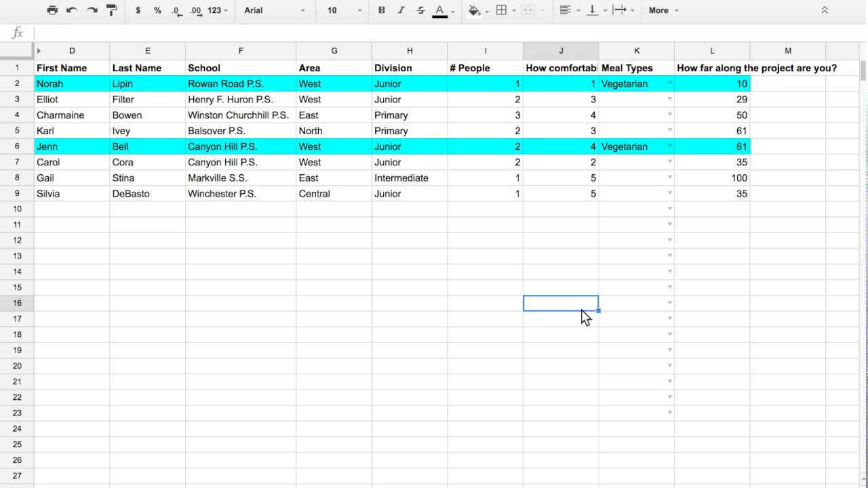
Task: Expand hidden columns arrow beside column D
Action: (39, 51)
